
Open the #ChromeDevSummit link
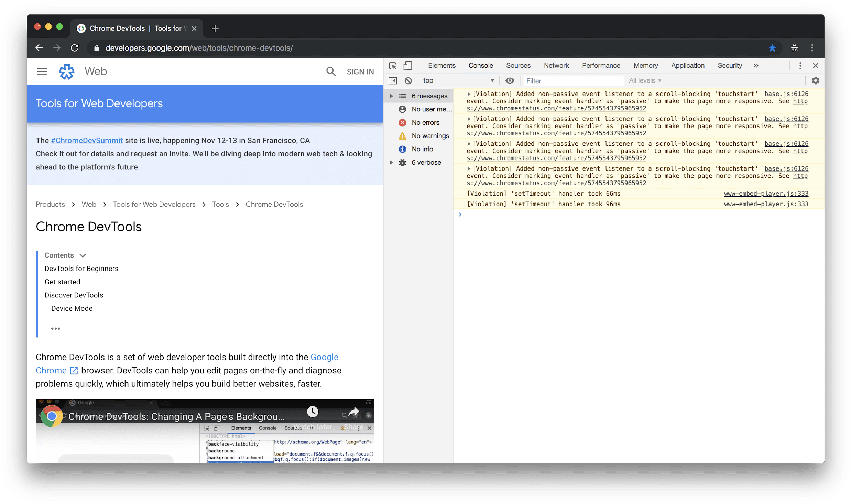click(x=87, y=140)
